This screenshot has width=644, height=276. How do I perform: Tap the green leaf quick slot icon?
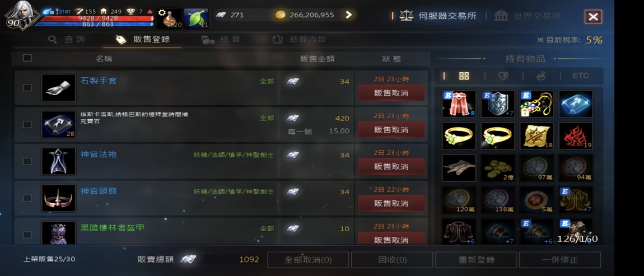tap(196, 18)
